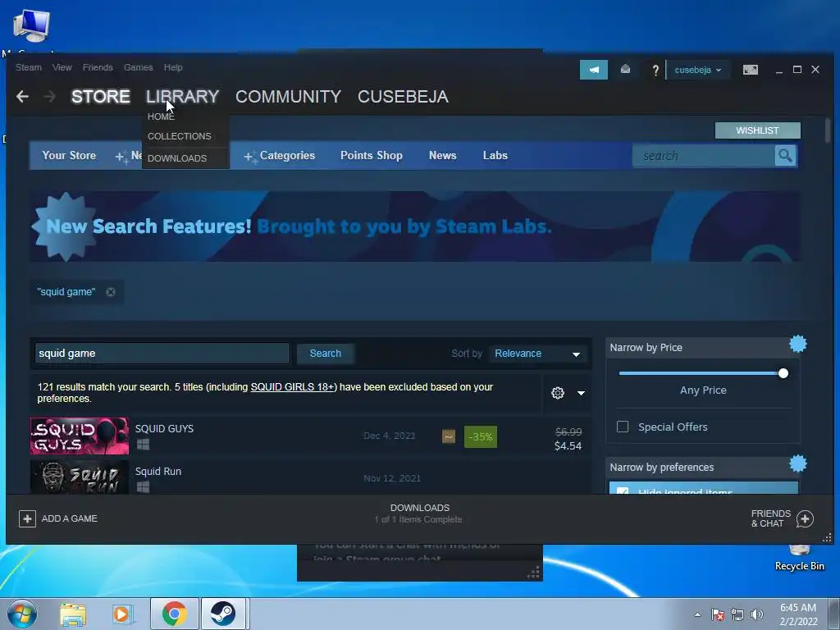Image resolution: width=840 pixels, height=630 pixels.
Task: Open the Points Shop link
Action: point(372,155)
